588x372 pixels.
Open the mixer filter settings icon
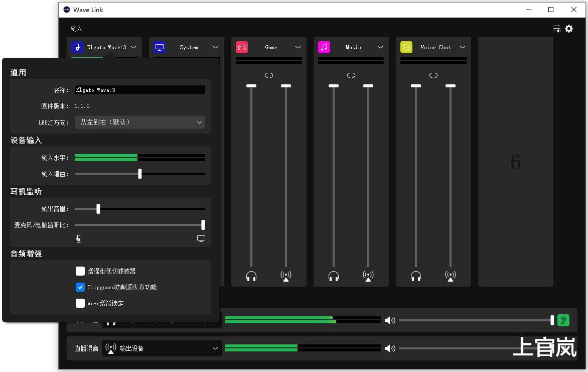[557, 29]
